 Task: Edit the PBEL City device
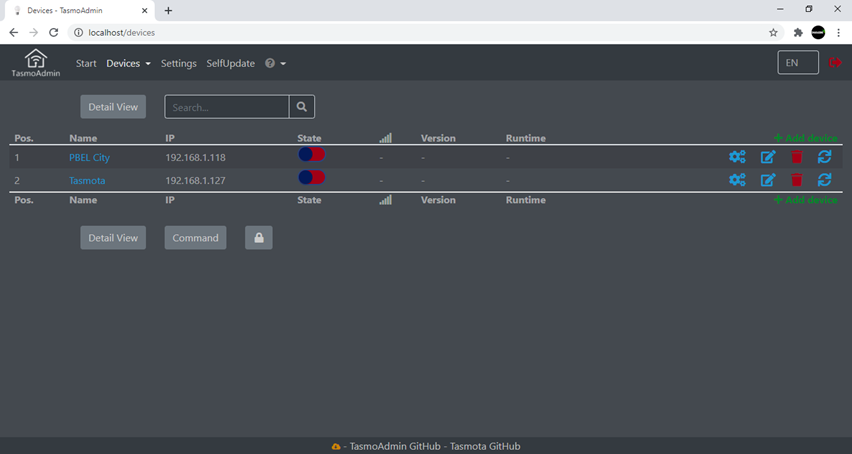coord(768,157)
